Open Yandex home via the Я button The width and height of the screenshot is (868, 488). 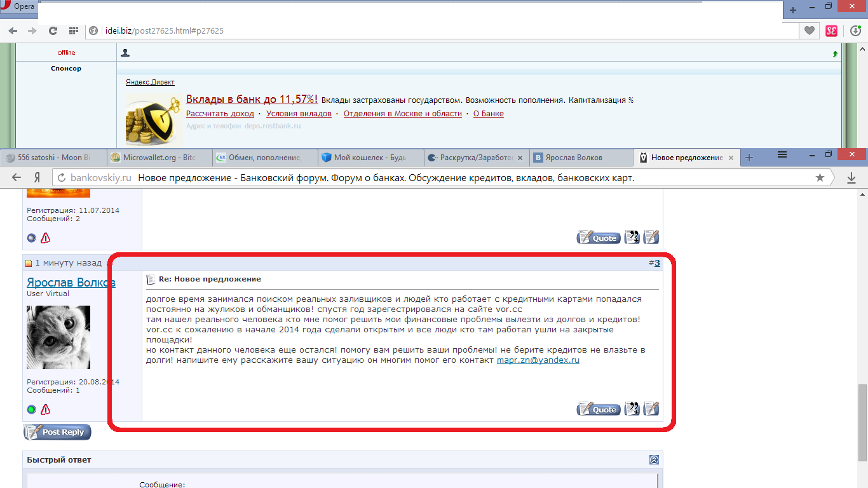coord(37,178)
